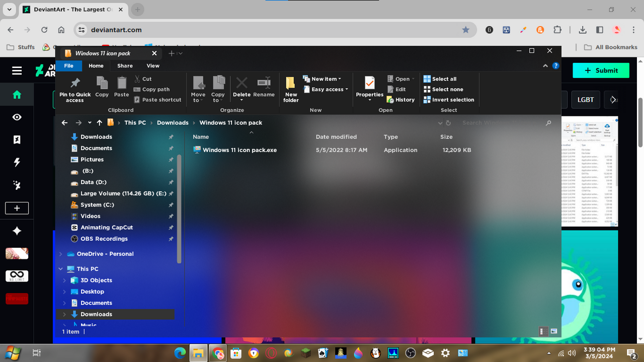Switch to the Share ribbon tab
The height and width of the screenshot is (362, 644).
[x=125, y=66]
